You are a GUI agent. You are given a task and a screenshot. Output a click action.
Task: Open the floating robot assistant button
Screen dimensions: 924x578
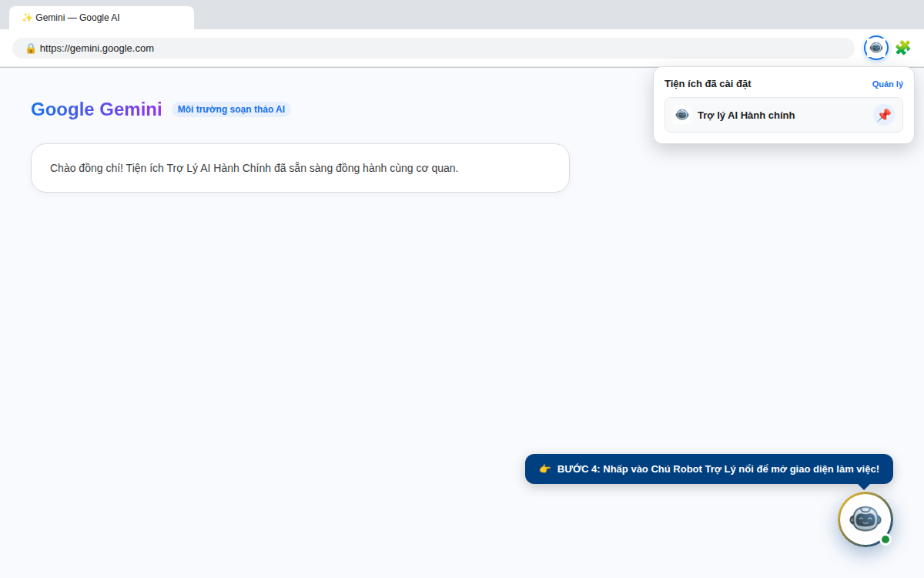tap(865, 519)
